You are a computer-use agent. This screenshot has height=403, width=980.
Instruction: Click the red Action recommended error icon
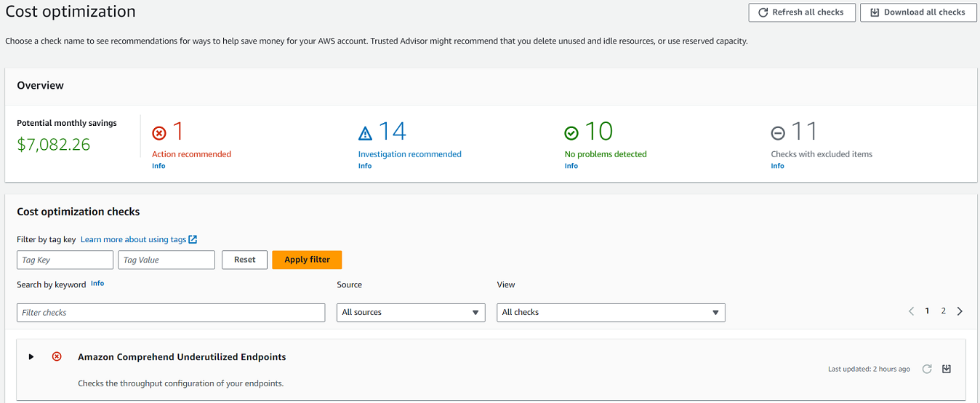pyautogui.click(x=159, y=133)
